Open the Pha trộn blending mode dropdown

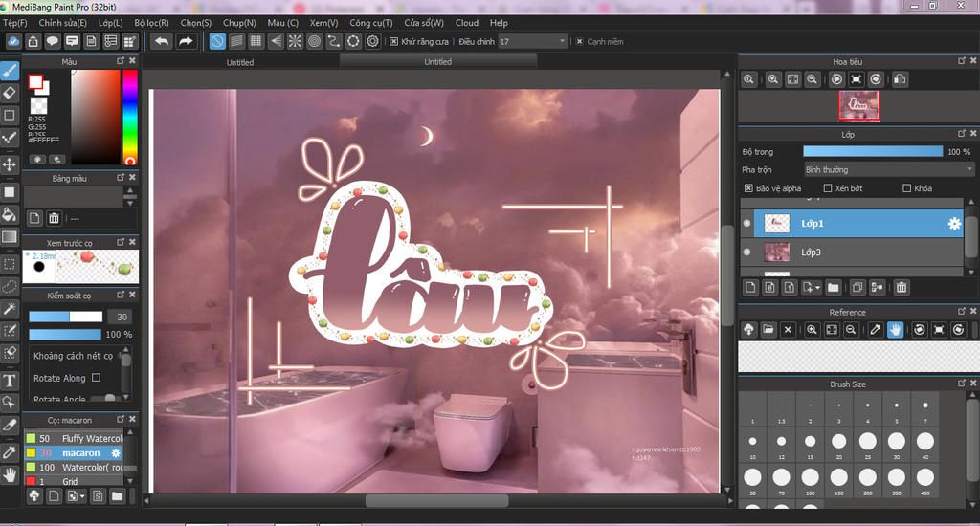[889, 169]
